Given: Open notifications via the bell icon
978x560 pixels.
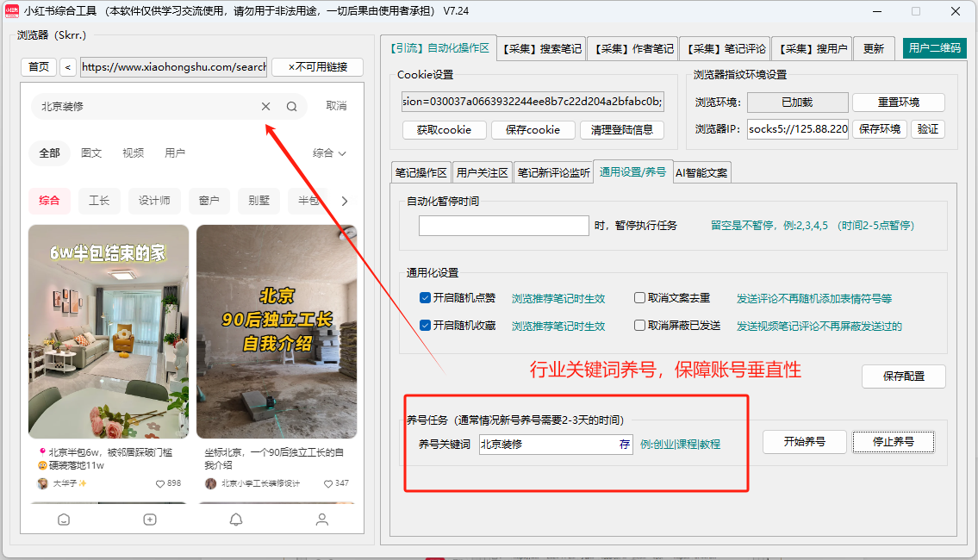Looking at the screenshot, I should click(234, 520).
